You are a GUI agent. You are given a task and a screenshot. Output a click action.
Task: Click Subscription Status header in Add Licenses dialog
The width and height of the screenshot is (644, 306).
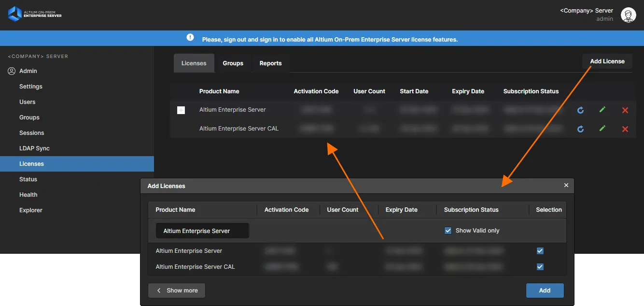[x=471, y=210]
